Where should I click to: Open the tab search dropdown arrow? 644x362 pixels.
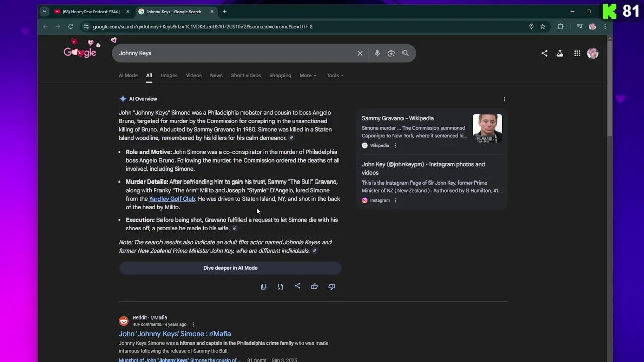44,11
